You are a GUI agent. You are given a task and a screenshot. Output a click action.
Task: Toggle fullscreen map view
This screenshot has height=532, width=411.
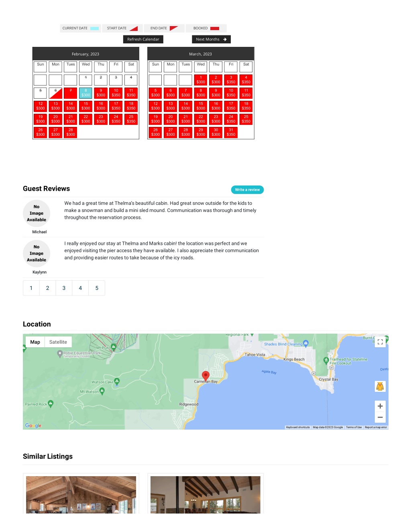click(380, 342)
